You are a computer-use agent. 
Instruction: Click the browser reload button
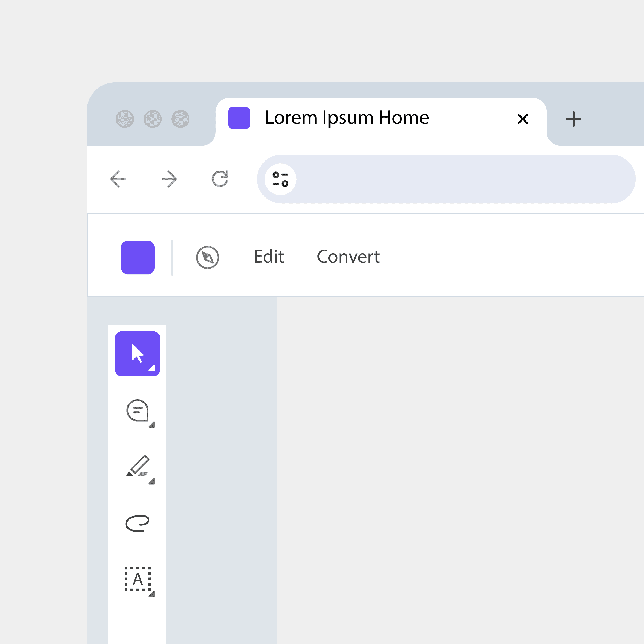[x=220, y=179]
